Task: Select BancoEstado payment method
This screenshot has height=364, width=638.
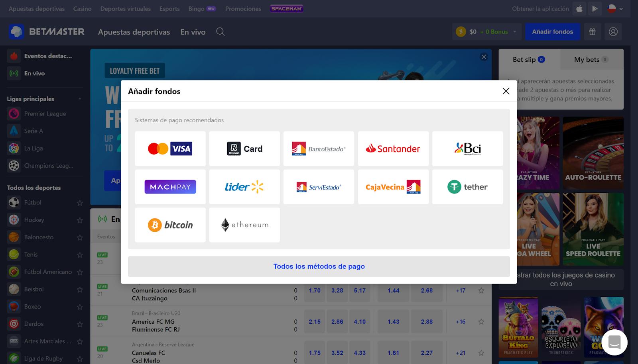Action: pyautogui.click(x=319, y=149)
